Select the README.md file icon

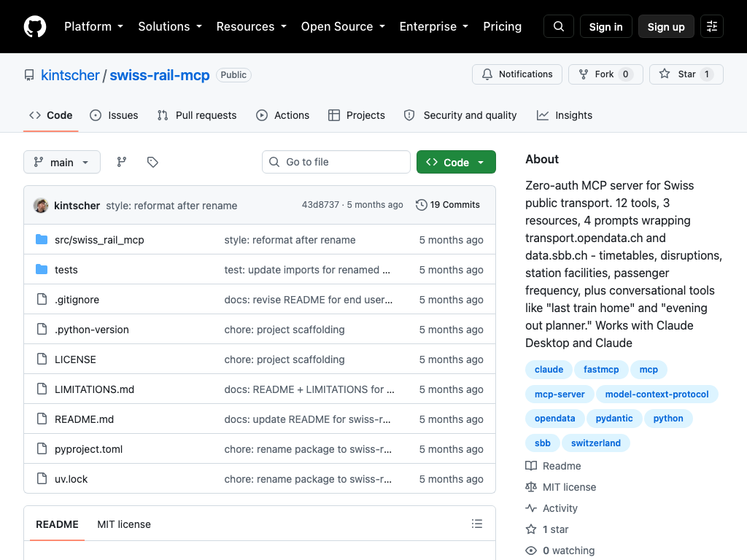click(42, 419)
